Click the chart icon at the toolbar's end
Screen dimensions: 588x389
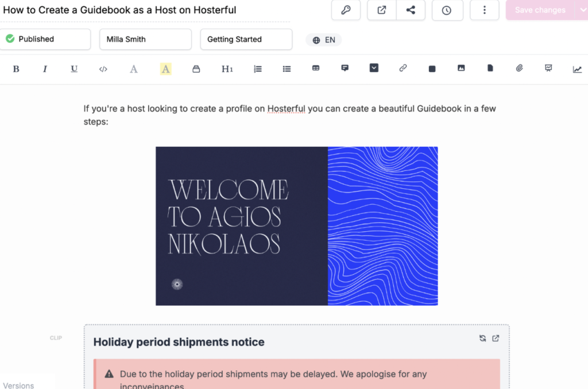(x=578, y=69)
